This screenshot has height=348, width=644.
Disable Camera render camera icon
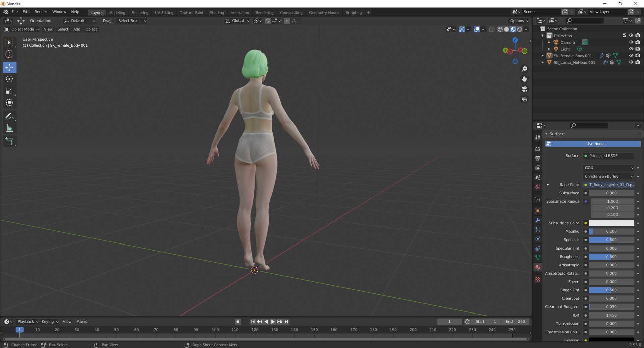point(638,42)
